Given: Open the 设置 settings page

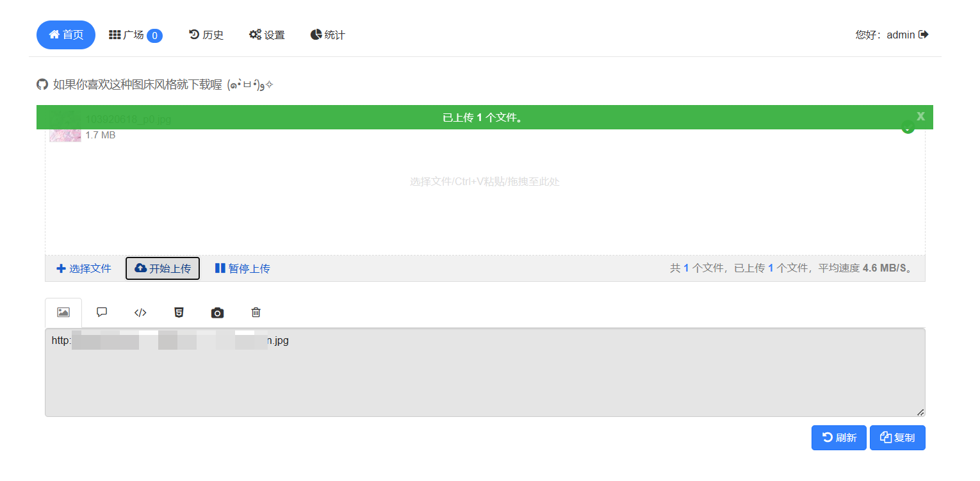Looking at the screenshot, I should 267,35.
